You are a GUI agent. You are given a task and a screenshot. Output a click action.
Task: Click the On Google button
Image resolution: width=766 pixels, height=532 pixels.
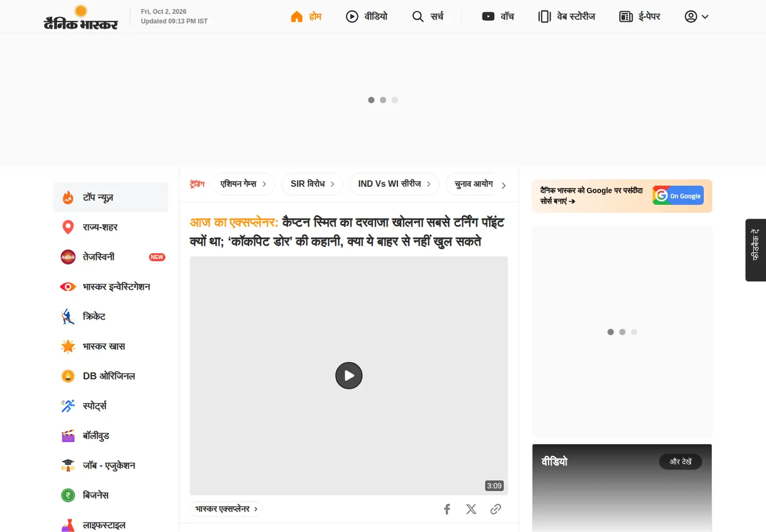[678, 196]
